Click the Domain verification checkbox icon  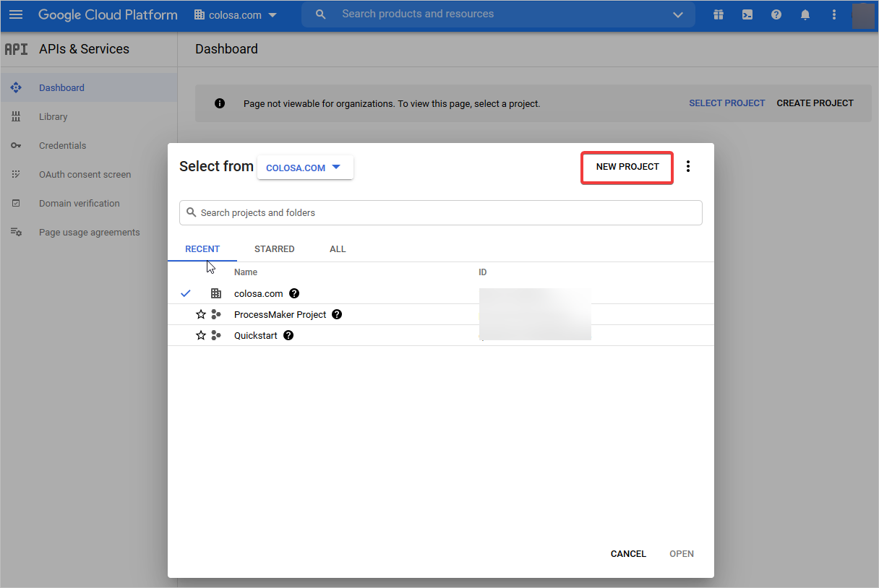pyautogui.click(x=16, y=203)
